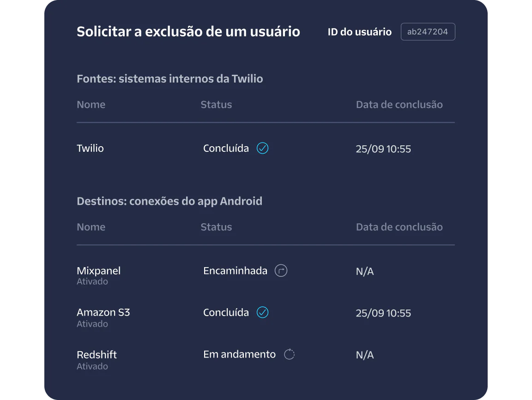Image resolution: width=532 pixels, height=400 pixels.
Task: Toggle Ativado under Redshift
Action: point(92,366)
